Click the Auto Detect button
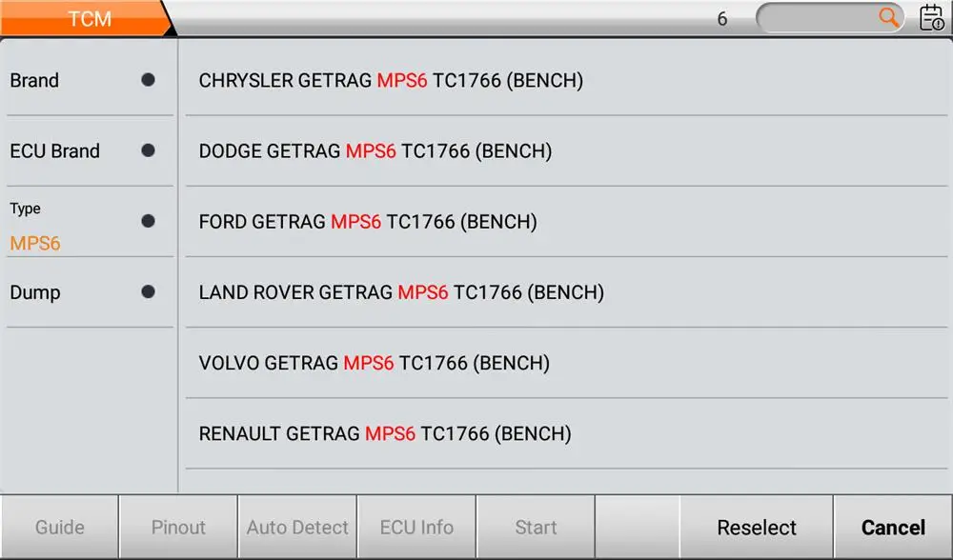953x560 pixels. tap(297, 528)
